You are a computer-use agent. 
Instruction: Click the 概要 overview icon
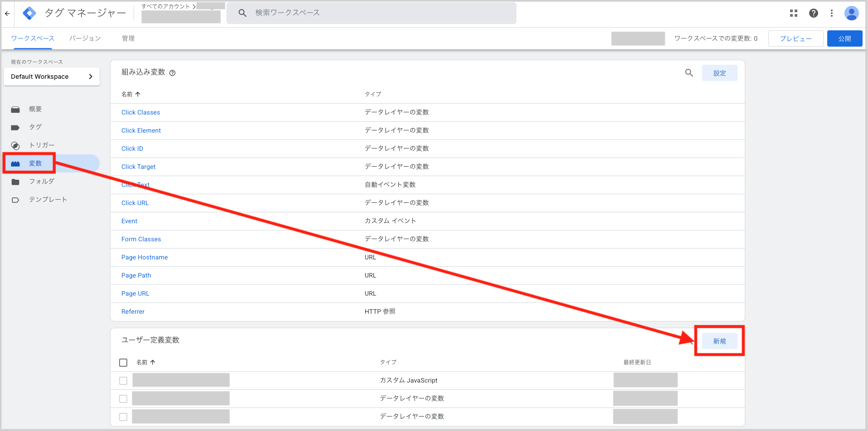pyautogui.click(x=15, y=110)
